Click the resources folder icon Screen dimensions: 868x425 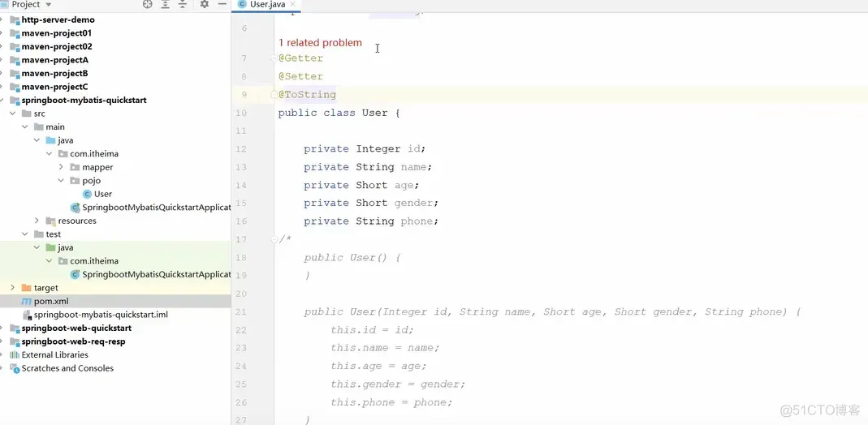(50, 221)
